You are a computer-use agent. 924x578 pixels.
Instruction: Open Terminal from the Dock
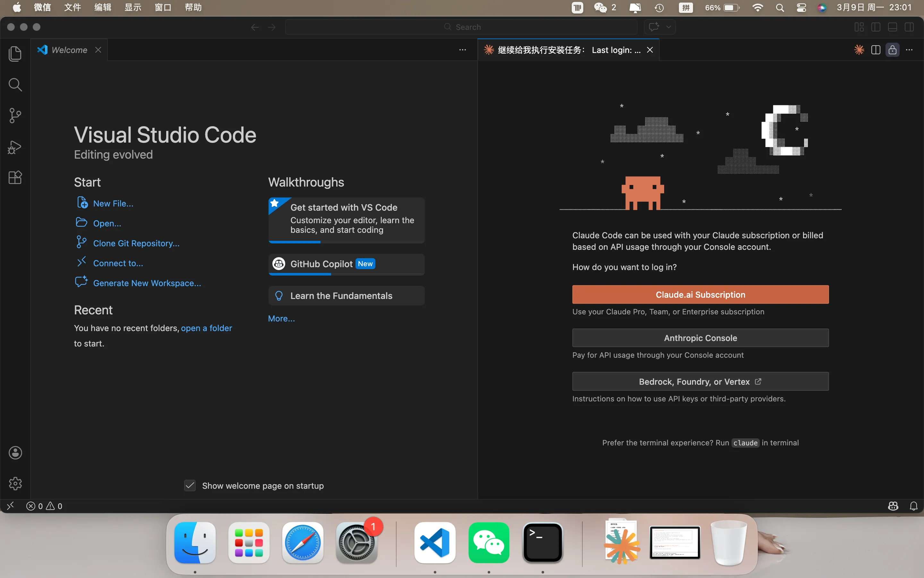pyautogui.click(x=543, y=542)
